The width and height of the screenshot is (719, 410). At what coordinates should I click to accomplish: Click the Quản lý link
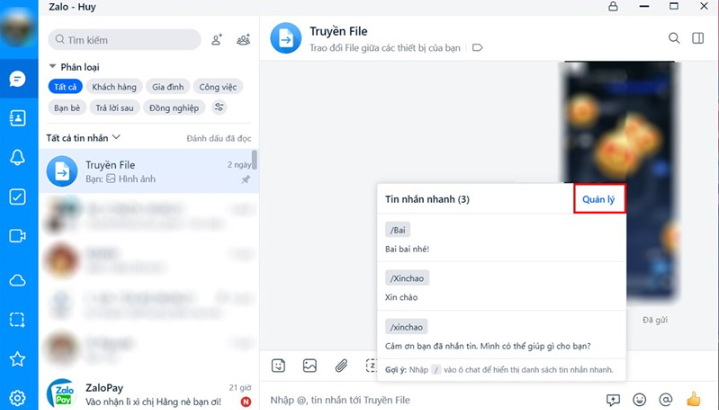(x=598, y=199)
